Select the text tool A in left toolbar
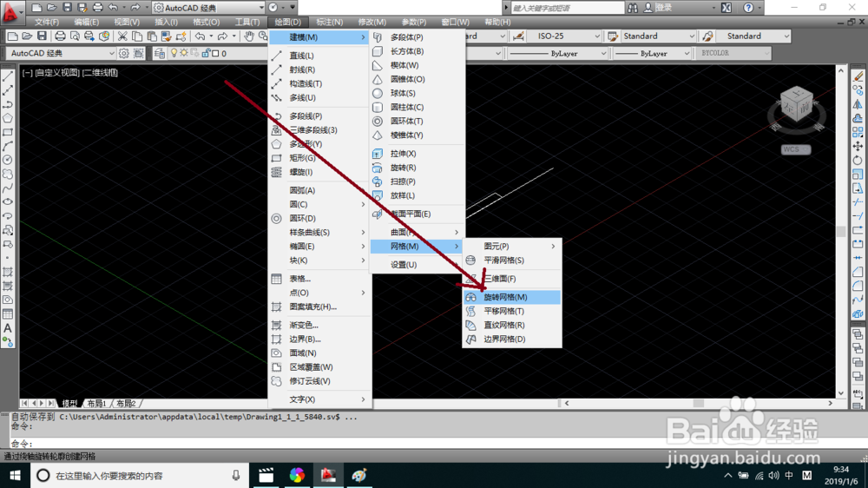The height and width of the screenshot is (488, 868). tap(8, 328)
